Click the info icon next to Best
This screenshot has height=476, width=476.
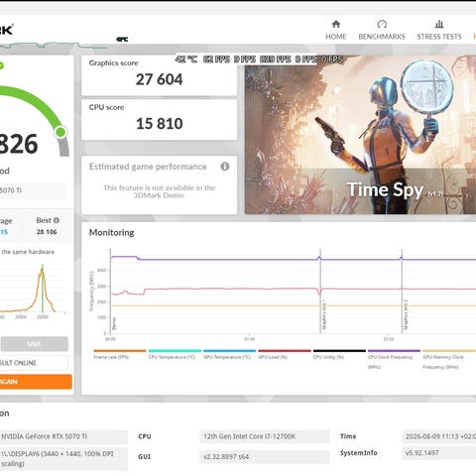[x=57, y=220]
